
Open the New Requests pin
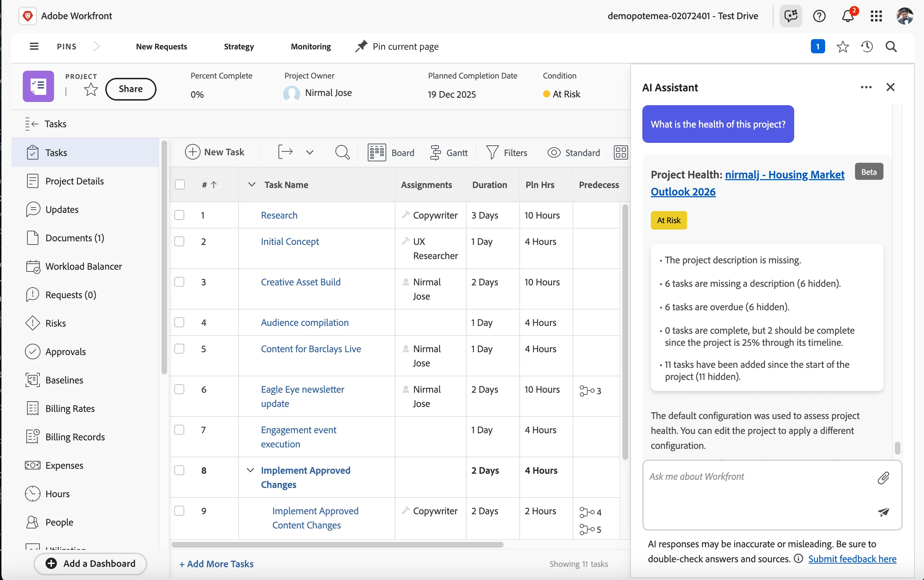161,47
